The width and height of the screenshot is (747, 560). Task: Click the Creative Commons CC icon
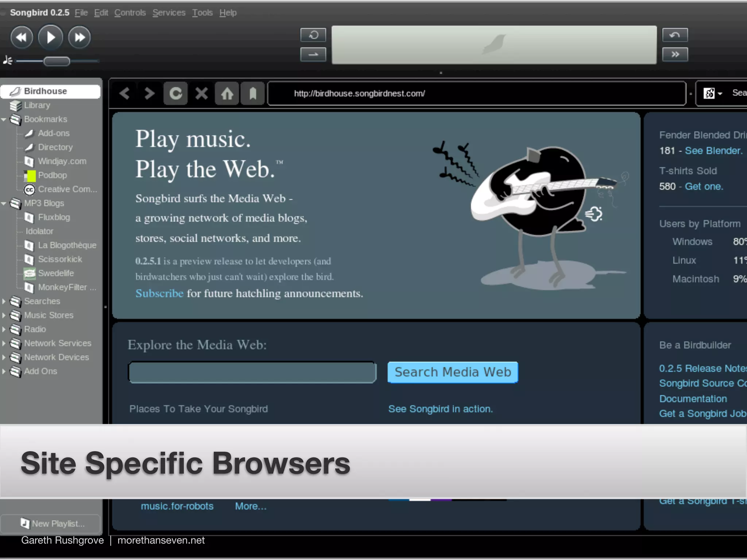[x=30, y=190]
